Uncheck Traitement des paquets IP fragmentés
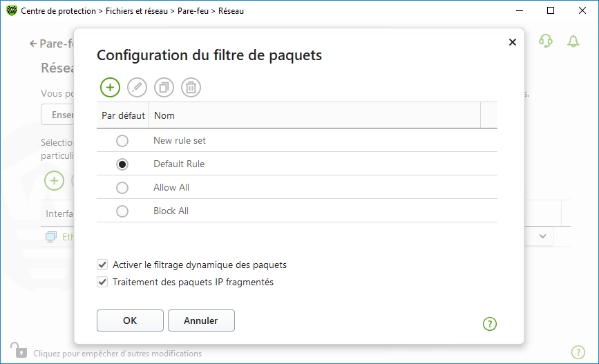The width and height of the screenshot is (599, 364). click(x=103, y=282)
